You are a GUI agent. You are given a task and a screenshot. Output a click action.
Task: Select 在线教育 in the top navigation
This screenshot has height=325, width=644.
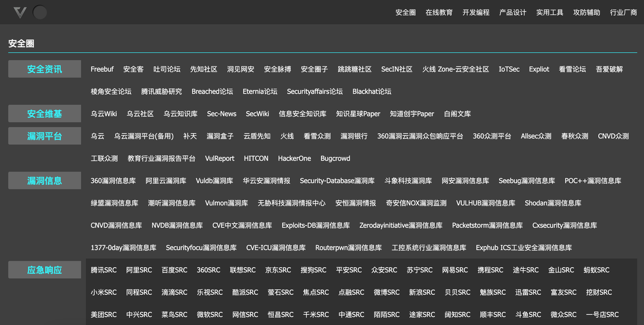tap(439, 13)
